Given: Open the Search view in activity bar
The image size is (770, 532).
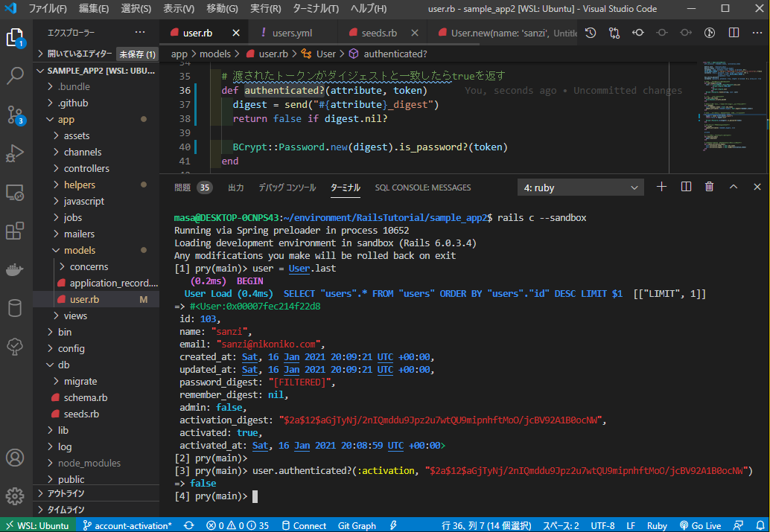Looking at the screenshot, I should coord(16,75).
